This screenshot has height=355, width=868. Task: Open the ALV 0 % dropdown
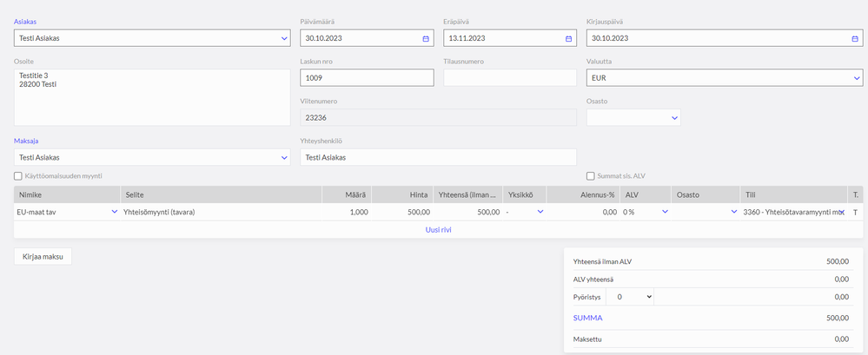tap(665, 212)
